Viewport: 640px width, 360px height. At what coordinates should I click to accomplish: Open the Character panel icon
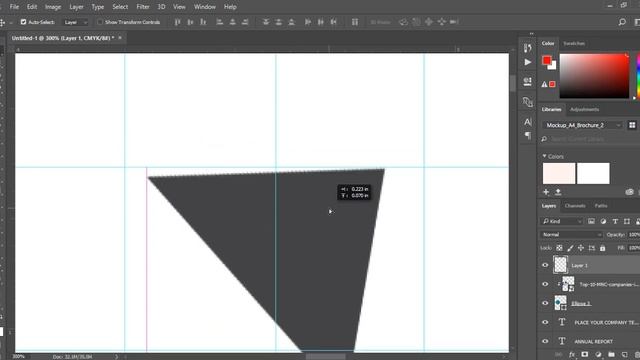coord(527,122)
